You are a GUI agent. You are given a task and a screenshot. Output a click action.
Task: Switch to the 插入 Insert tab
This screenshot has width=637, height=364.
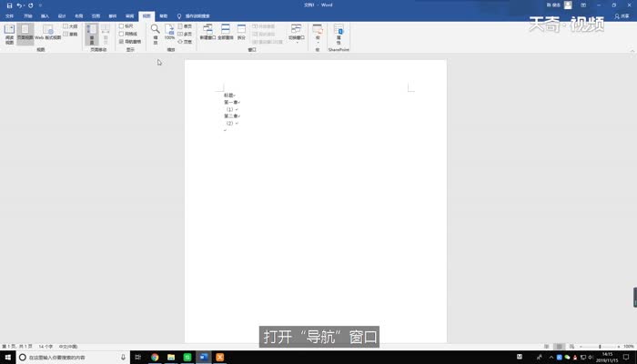[45, 16]
